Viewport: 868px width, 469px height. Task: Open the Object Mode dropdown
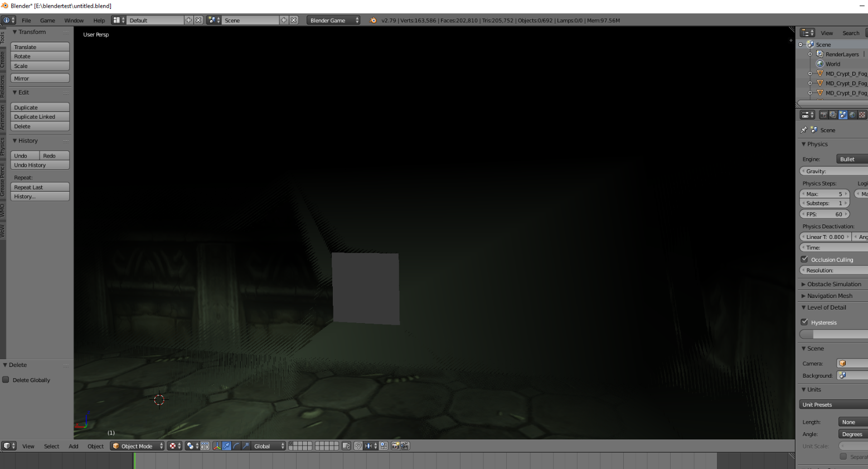pyautogui.click(x=137, y=446)
